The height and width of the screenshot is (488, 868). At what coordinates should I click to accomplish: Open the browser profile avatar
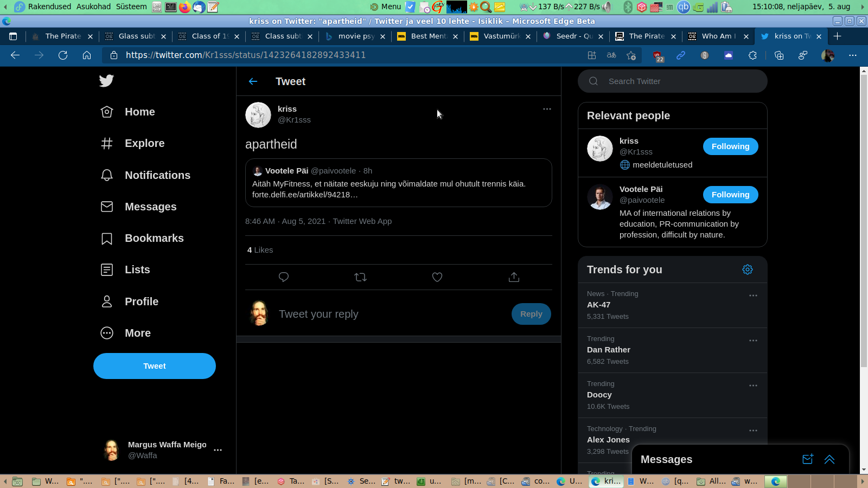coord(828,55)
